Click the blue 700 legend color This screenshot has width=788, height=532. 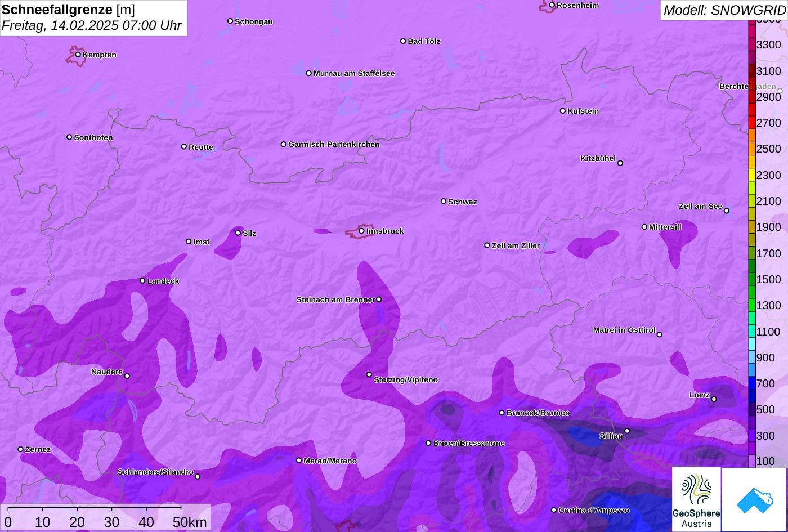[752, 383]
